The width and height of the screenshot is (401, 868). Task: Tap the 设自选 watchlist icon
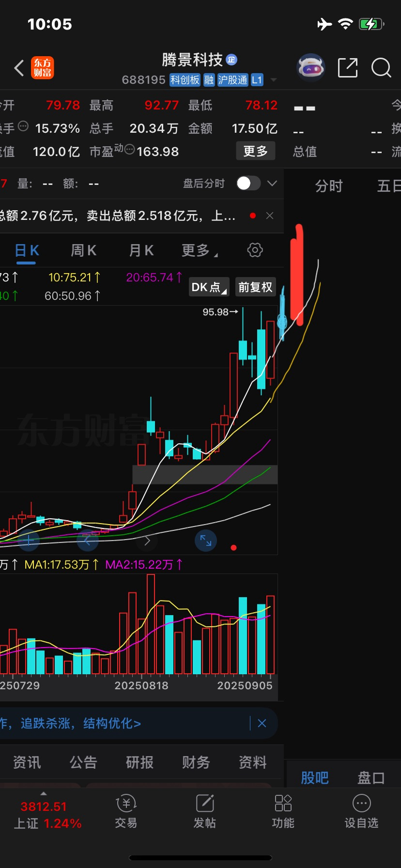point(361,812)
